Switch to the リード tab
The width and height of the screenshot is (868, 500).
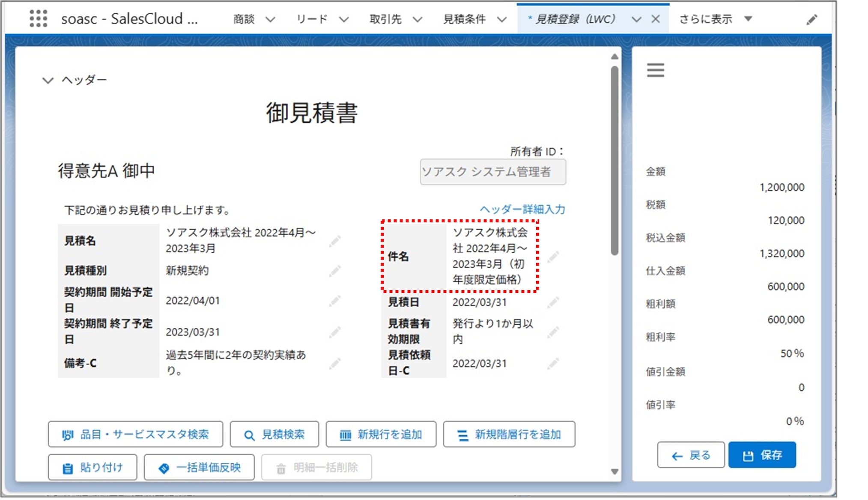pos(311,19)
